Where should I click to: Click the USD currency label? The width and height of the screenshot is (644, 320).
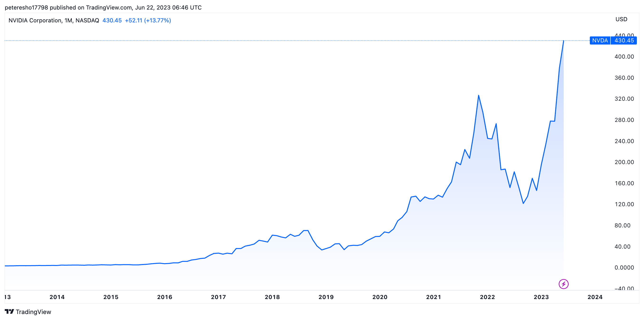pyautogui.click(x=621, y=19)
